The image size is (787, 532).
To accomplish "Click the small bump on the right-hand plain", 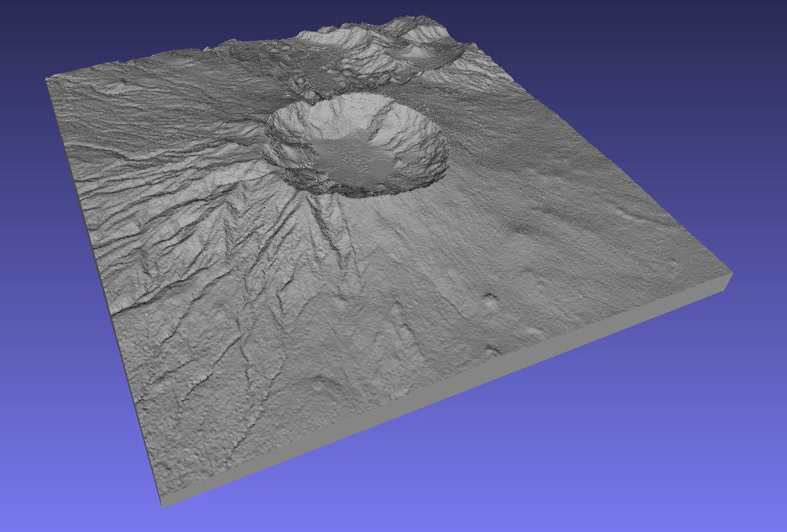I will coord(489,300).
